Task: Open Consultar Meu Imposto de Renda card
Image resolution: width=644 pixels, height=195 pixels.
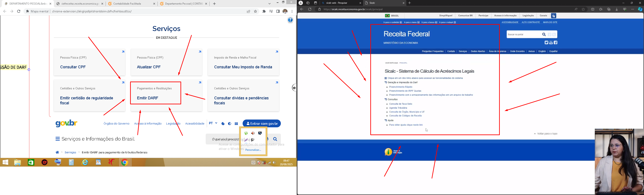Action: pyautogui.click(x=243, y=62)
